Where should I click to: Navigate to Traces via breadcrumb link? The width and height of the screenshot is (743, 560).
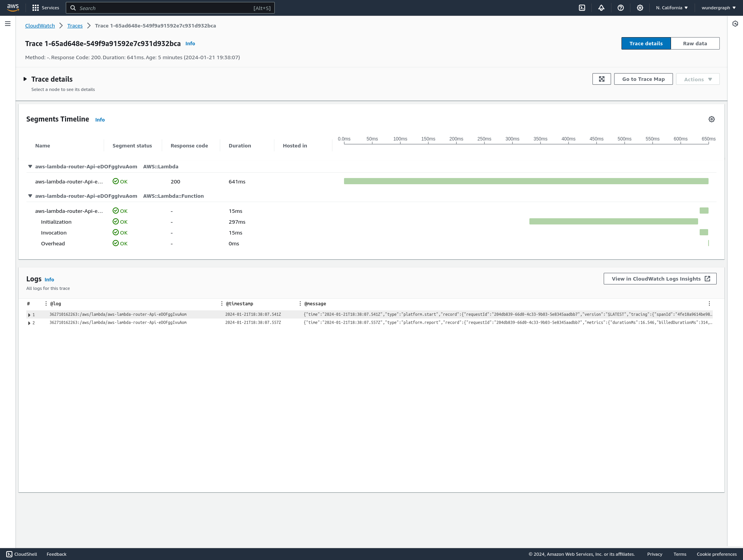coord(75,26)
